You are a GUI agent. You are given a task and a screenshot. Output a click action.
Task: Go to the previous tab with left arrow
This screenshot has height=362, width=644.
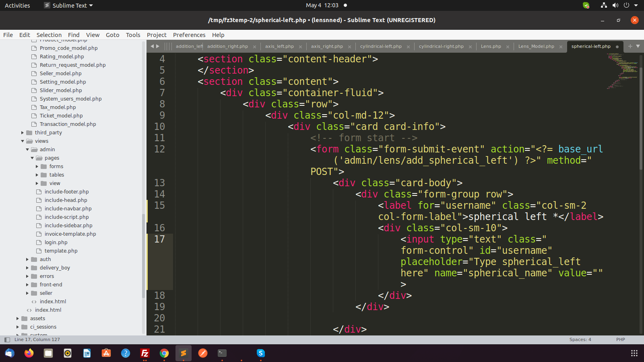pyautogui.click(x=152, y=46)
